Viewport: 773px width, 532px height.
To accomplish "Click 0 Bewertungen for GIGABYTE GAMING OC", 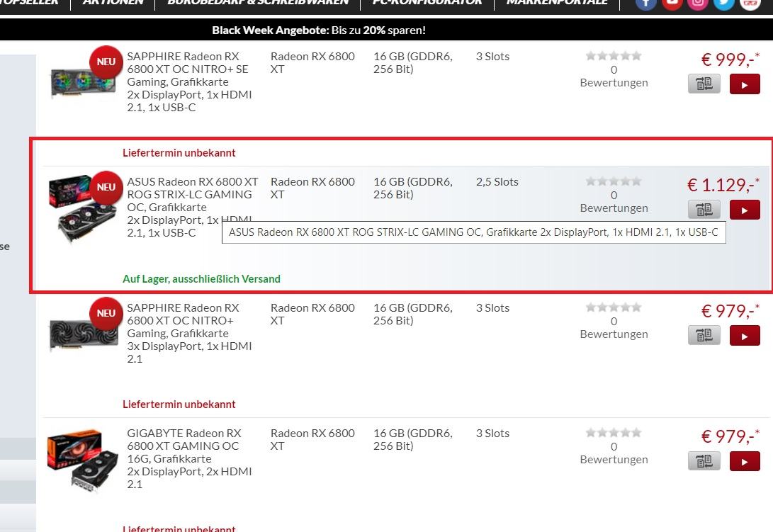I will coord(614,453).
